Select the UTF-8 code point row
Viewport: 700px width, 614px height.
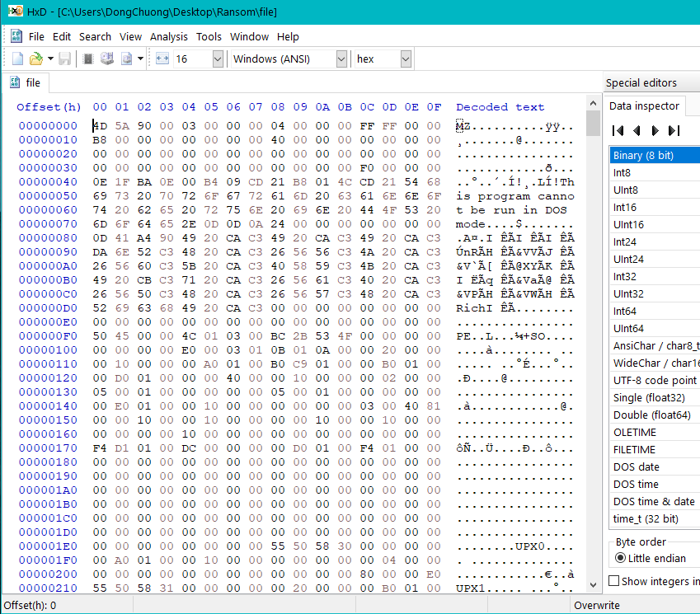(x=655, y=380)
